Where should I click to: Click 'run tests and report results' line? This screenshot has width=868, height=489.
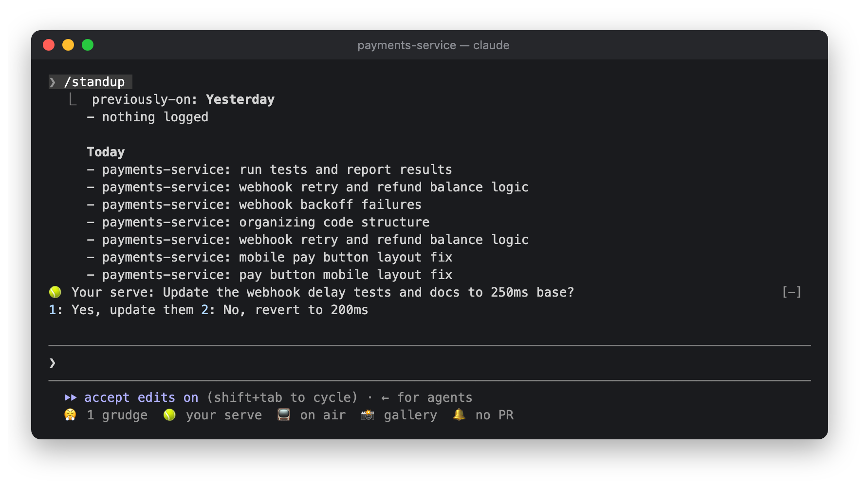pos(269,169)
